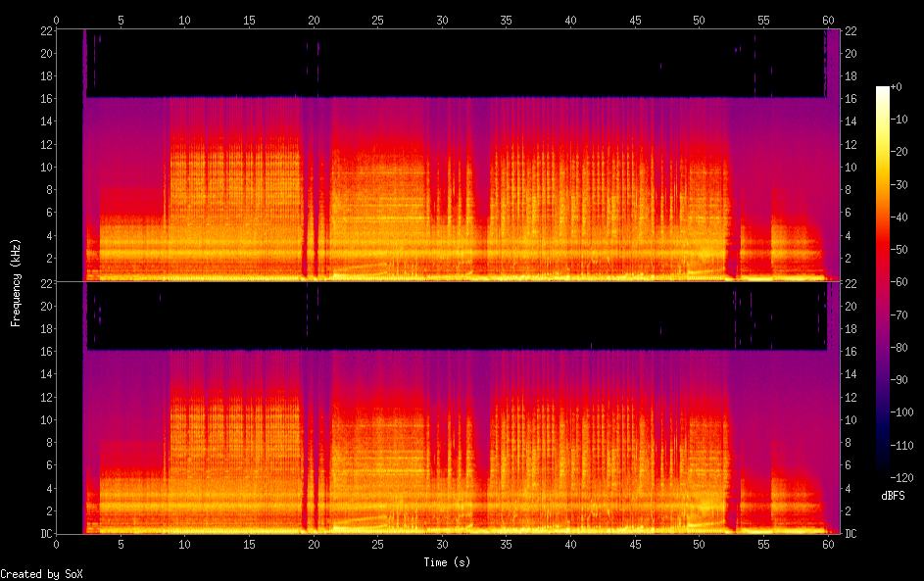Click the '-120' color scale label
The image size is (924, 581).
(x=901, y=477)
